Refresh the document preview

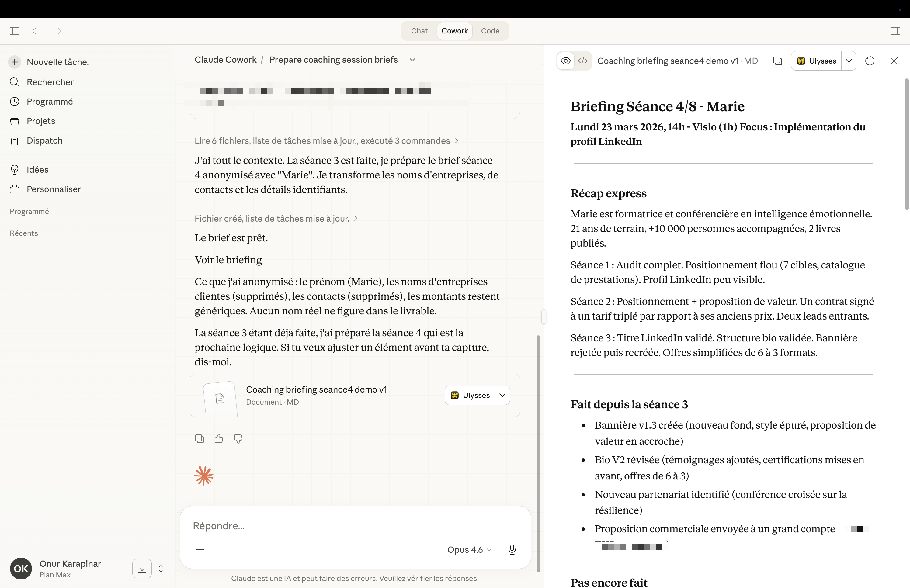tap(870, 61)
